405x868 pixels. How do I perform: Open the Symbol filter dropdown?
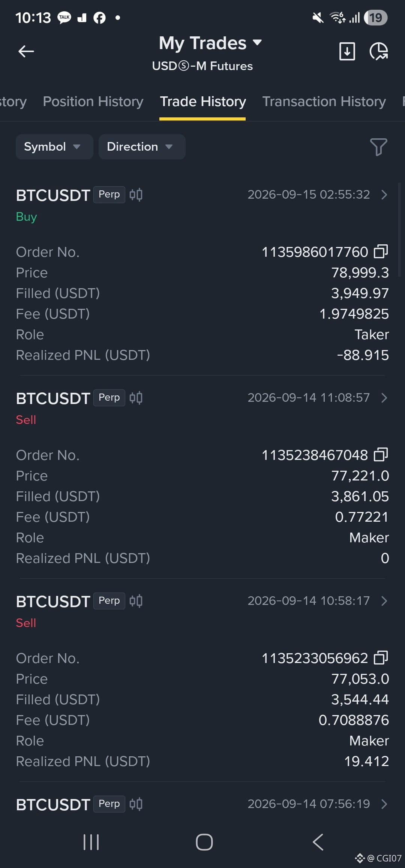tap(54, 147)
